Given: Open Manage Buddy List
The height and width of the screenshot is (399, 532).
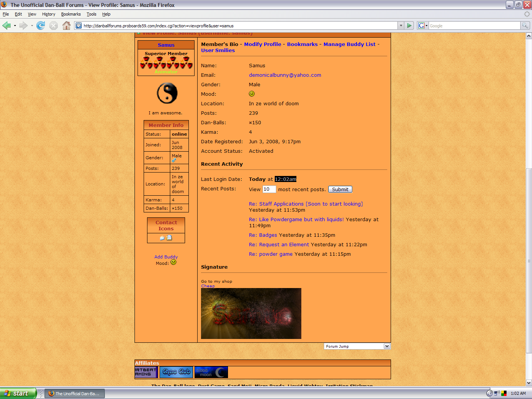Looking at the screenshot, I should pyautogui.click(x=350, y=44).
